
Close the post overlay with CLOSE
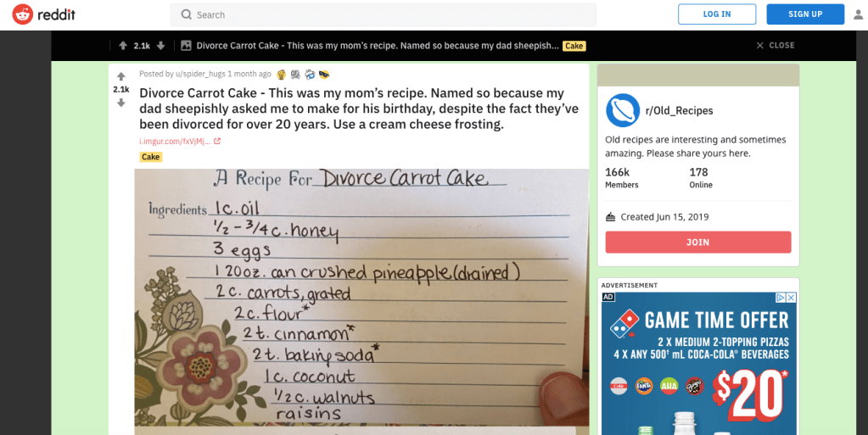(x=776, y=46)
